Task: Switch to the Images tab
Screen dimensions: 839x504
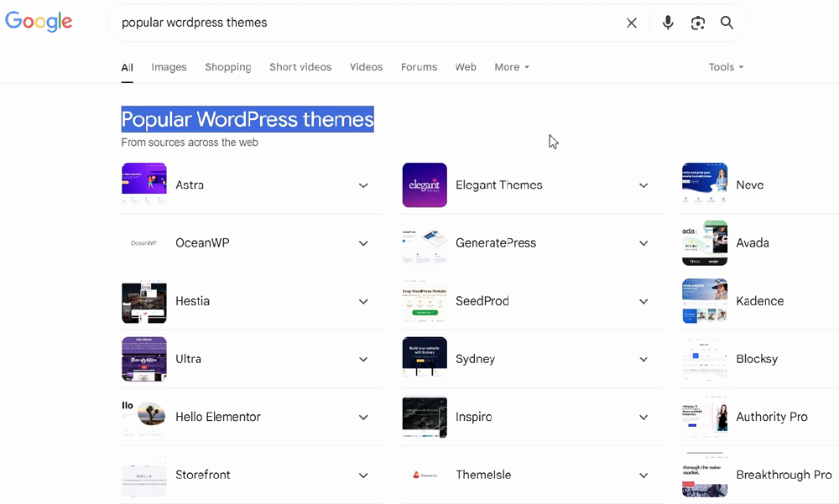Action: pyautogui.click(x=169, y=67)
